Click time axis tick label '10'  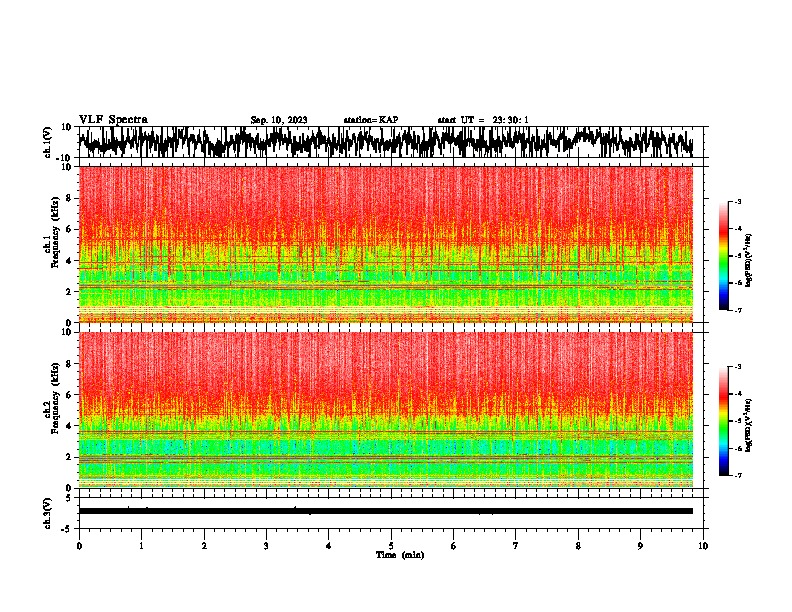click(x=703, y=546)
